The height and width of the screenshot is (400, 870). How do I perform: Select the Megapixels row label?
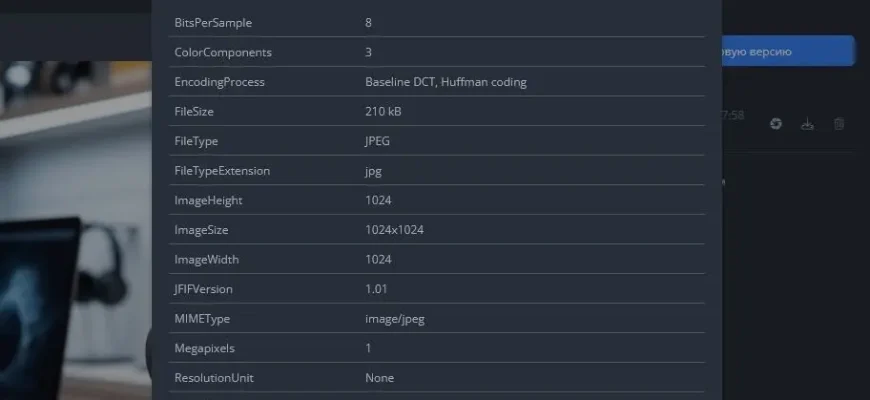pos(205,348)
